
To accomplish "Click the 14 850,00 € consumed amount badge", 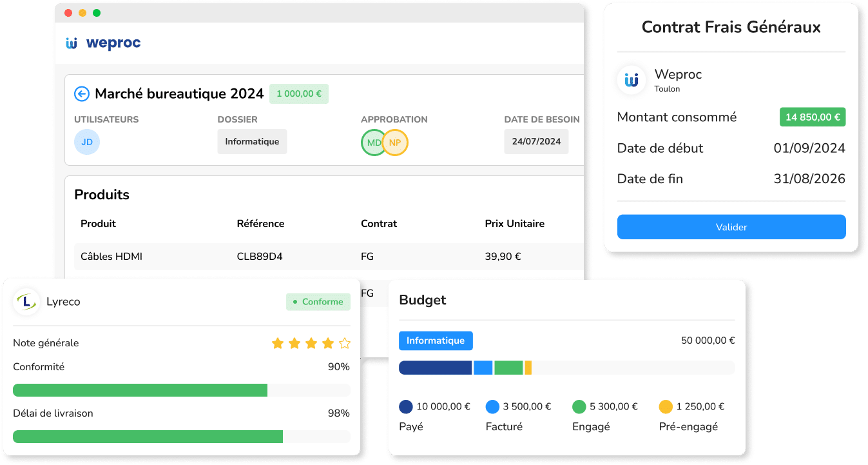I will 813,117.
